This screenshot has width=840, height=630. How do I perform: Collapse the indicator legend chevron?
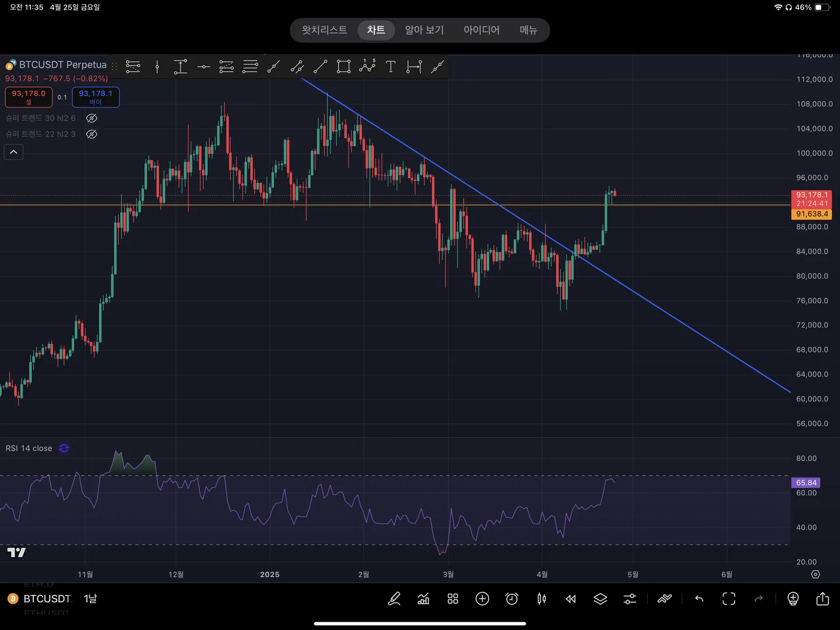point(13,152)
